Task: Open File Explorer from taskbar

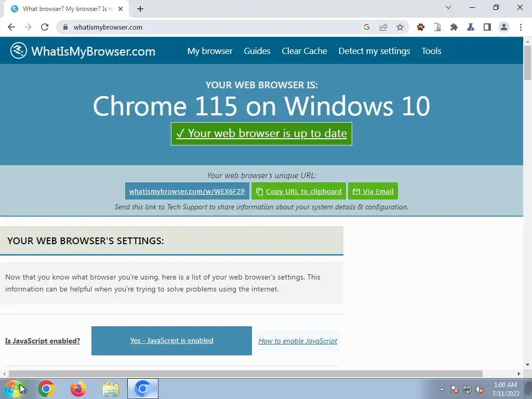Action: [x=111, y=390]
